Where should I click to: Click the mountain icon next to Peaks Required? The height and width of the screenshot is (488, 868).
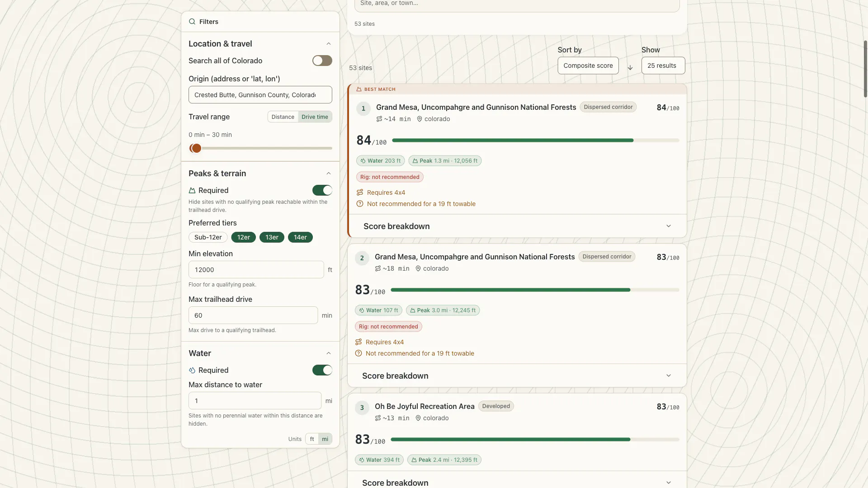[192, 191]
